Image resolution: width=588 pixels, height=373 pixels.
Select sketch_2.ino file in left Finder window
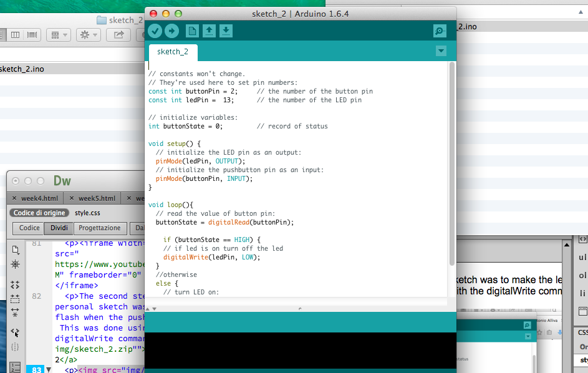click(x=72, y=69)
